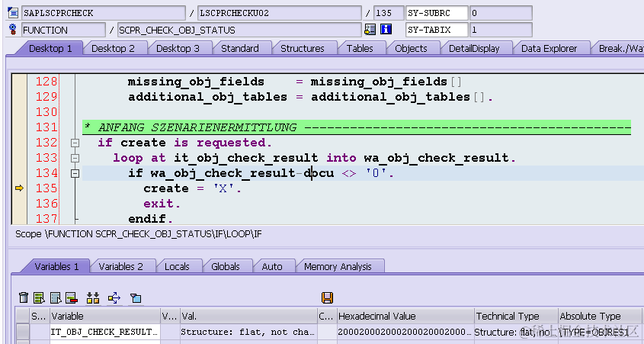Viewport: 644px width, 344px height.
Task: Open the Memory Analysis tab
Action: click(x=338, y=267)
